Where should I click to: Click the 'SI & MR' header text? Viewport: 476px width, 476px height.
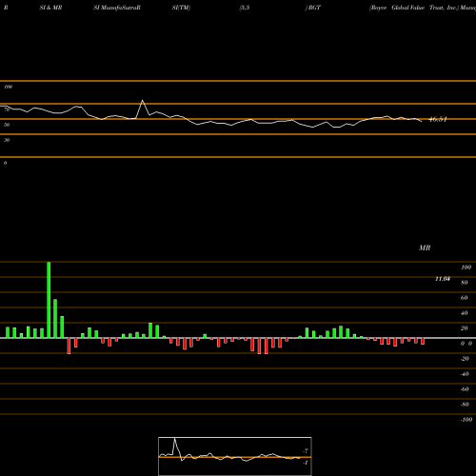50,8
